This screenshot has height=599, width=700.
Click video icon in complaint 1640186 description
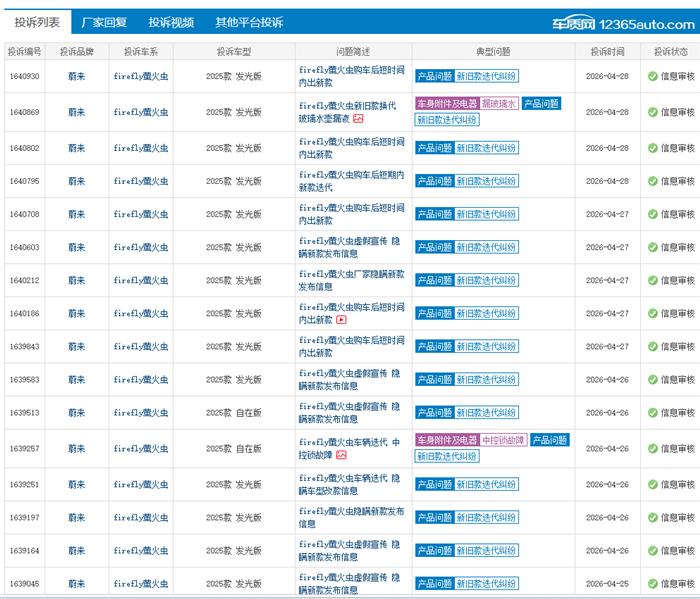point(341,320)
